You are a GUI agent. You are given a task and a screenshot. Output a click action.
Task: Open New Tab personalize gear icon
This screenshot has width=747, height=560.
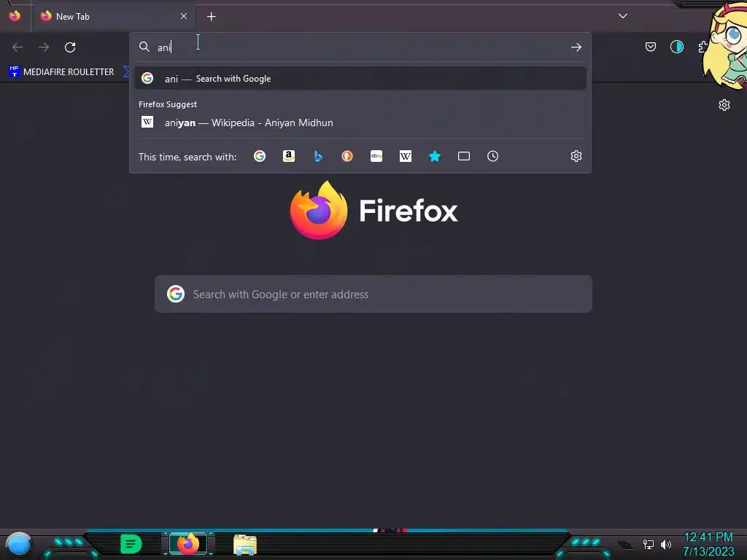724,105
